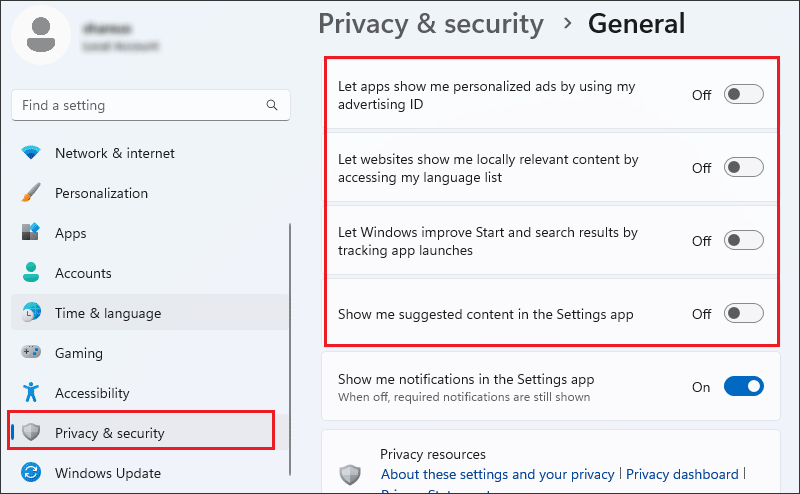Click the 'General' page title
The width and height of the screenshot is (800, 494).
636,23
